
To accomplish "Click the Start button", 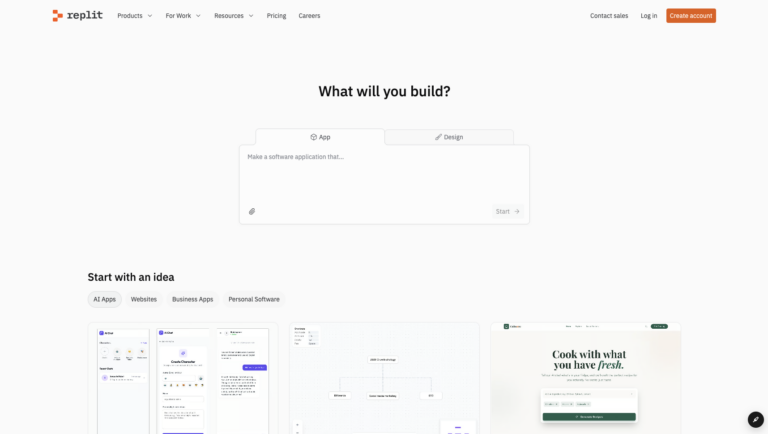I will click(x=507, y=212).
